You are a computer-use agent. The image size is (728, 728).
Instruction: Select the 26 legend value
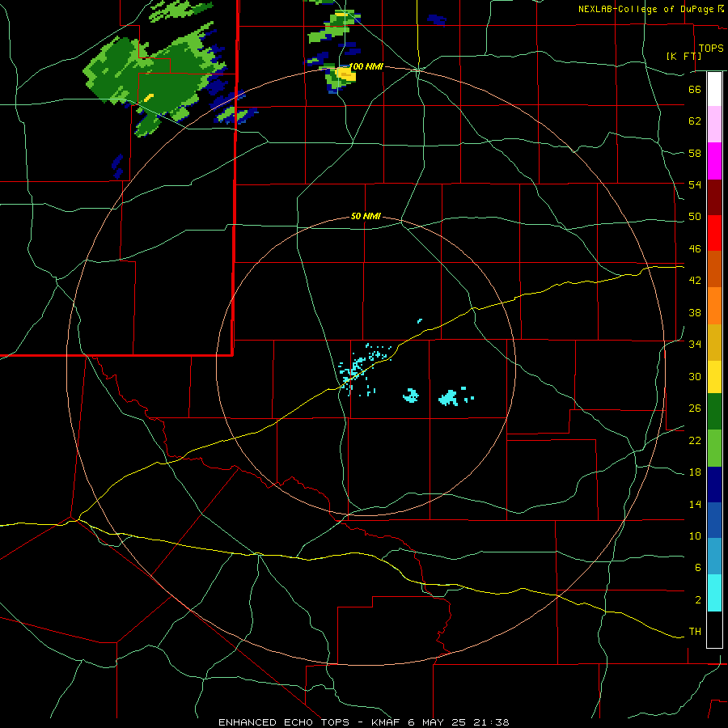click(x=695, y=408)
